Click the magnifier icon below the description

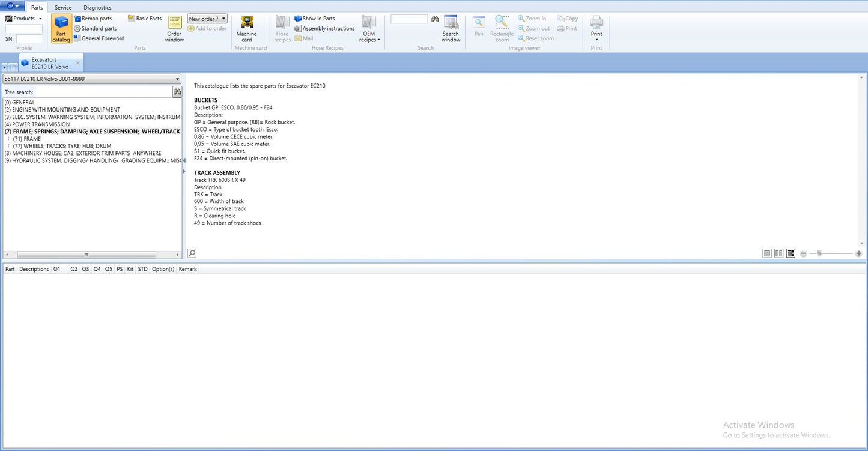[192, 253]
